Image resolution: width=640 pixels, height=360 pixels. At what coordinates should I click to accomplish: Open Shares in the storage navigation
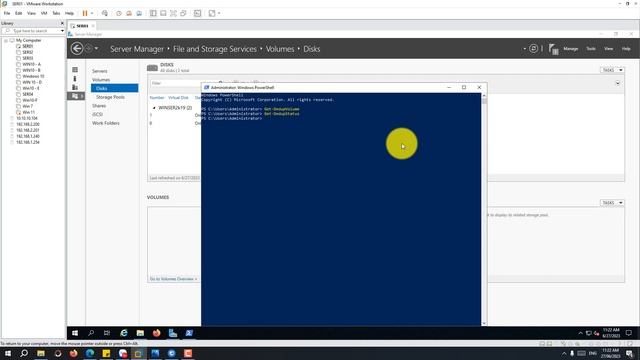click(99, 106)
